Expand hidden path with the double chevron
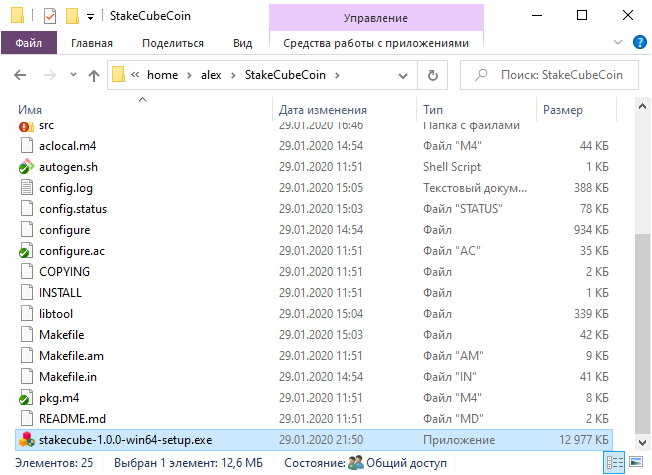Viewport: 652px width, 475px height. [x=135, y=75]
